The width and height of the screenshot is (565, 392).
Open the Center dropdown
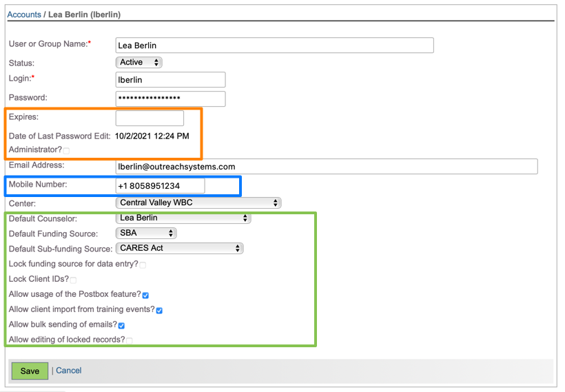(x=198, y=203)
